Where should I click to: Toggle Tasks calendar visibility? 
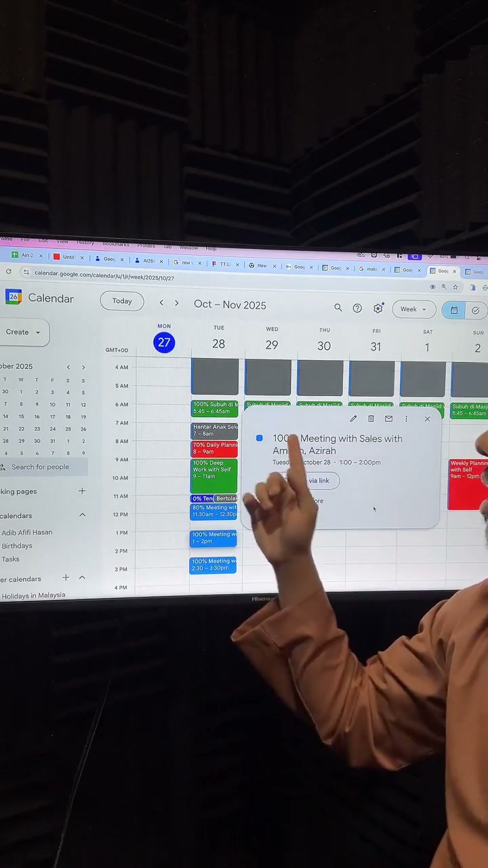pyautogui.click(x=10, y=559)
